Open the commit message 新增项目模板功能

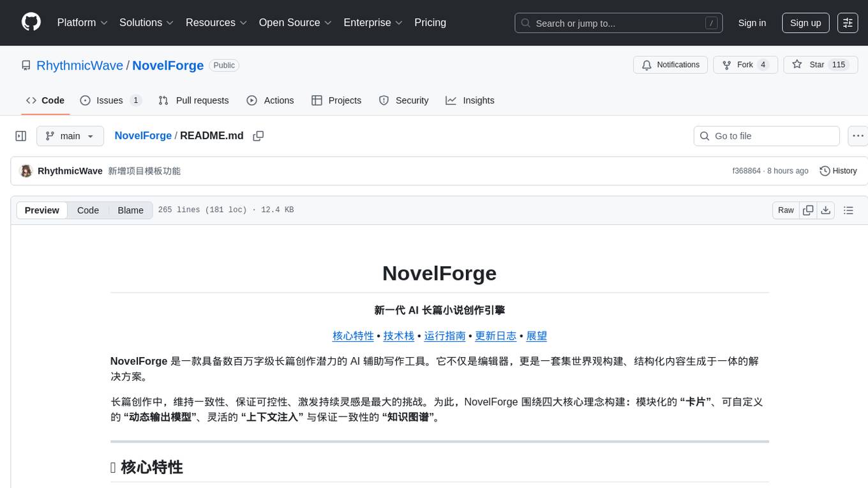[x=144, y=171]
